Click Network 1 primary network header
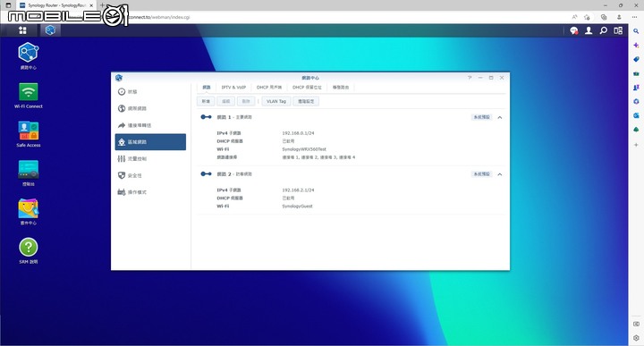 coord(234,117)
